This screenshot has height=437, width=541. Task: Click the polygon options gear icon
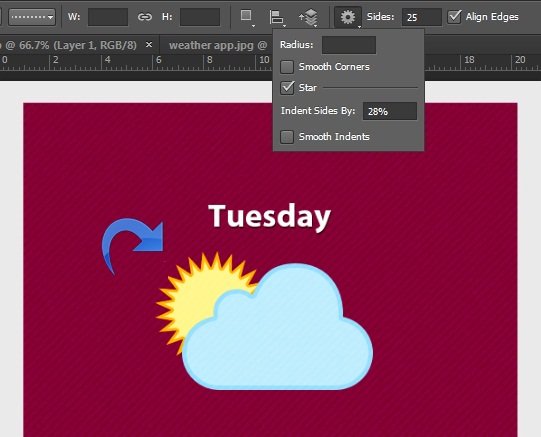click(x=347, y=17)
